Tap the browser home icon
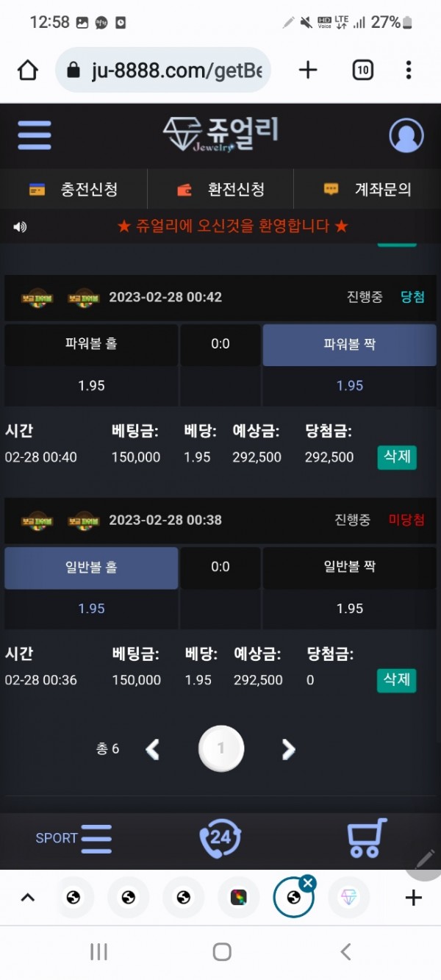This screenshot has height=980, width=441. (x=28, y=70)
